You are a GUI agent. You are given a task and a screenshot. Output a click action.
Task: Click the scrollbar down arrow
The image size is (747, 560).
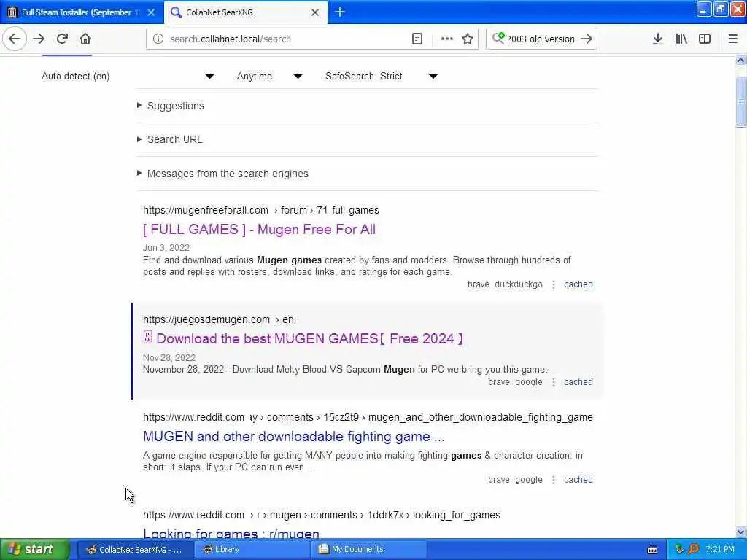click(740, 532)
